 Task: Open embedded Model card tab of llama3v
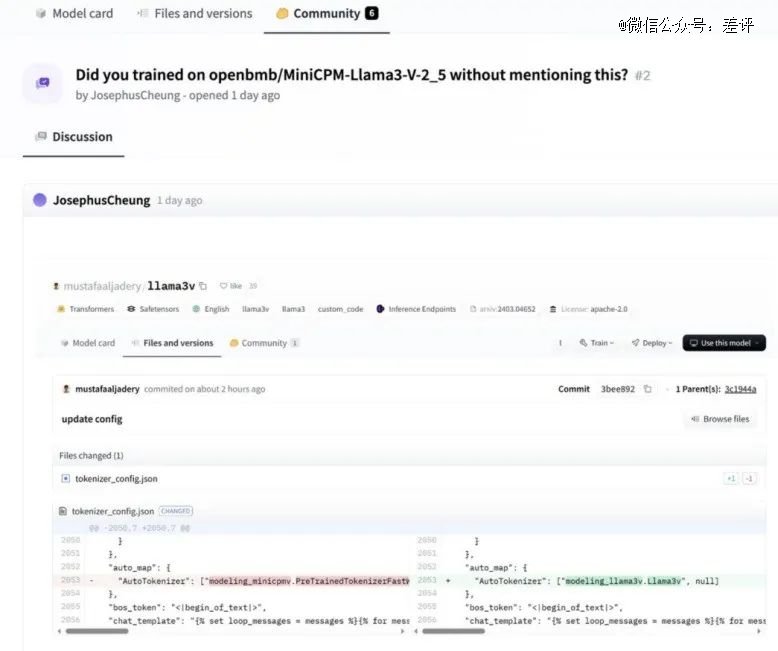click(x=88, y=343)
